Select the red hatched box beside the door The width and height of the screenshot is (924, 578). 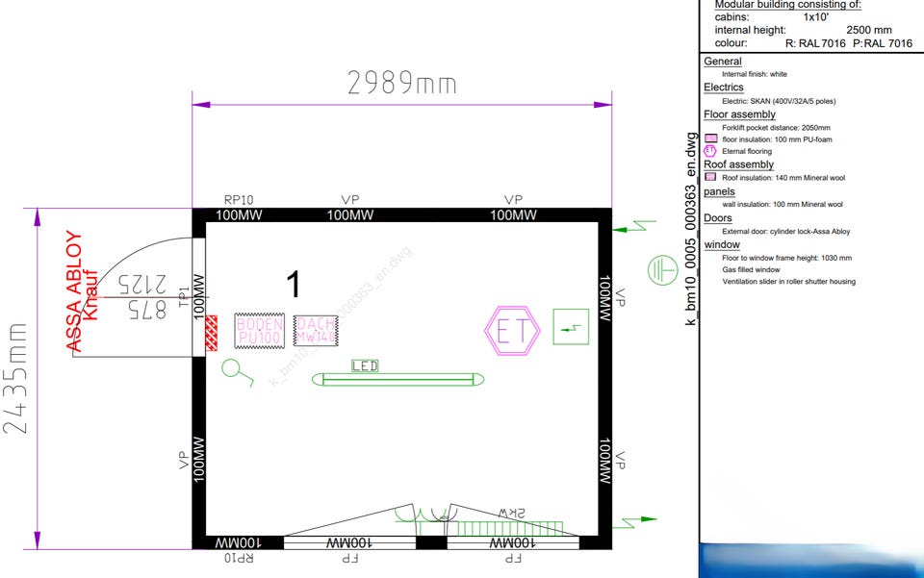(x=211, y=333)
